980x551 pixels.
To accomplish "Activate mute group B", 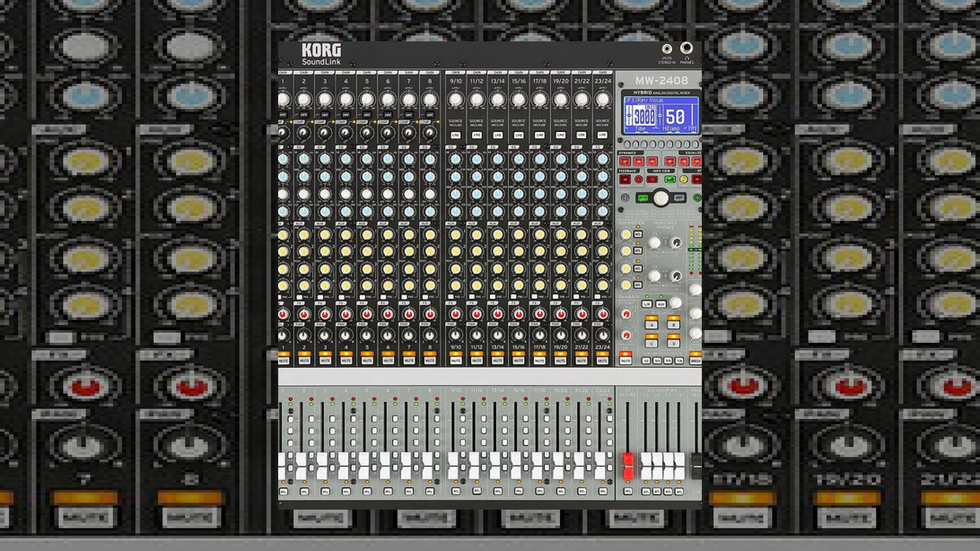I will [674, 324].
